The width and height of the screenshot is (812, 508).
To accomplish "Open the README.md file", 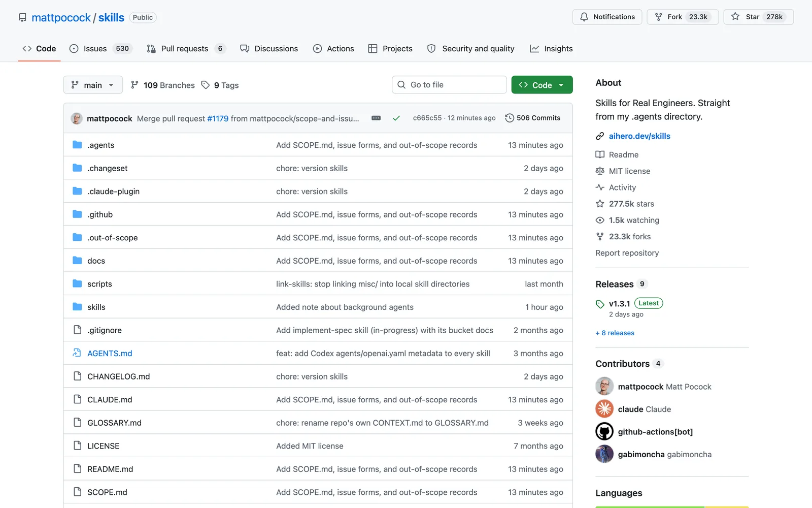I will coord(110,469).
